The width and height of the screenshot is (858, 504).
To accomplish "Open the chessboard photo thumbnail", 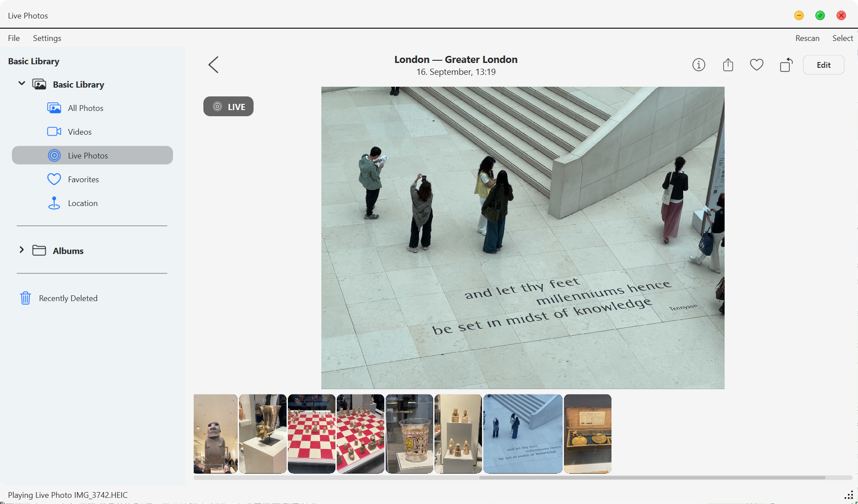I will [311, 434].
